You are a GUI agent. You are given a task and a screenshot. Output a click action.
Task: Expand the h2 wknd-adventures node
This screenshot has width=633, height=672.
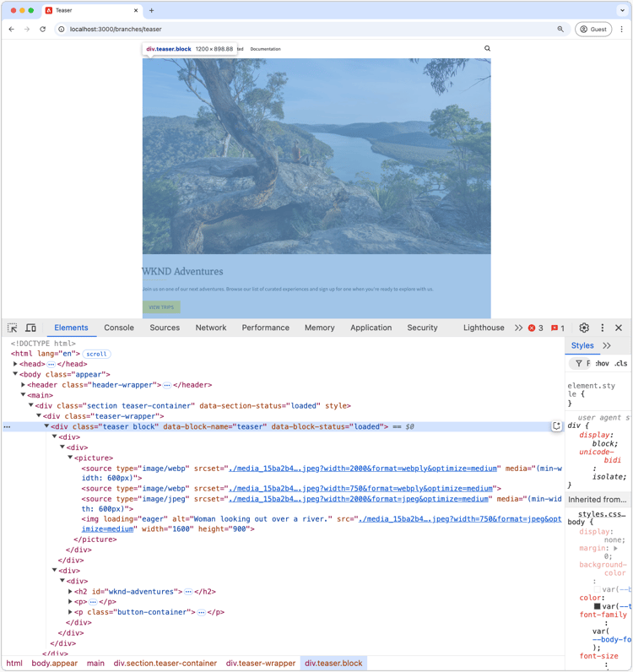point(70,591)
